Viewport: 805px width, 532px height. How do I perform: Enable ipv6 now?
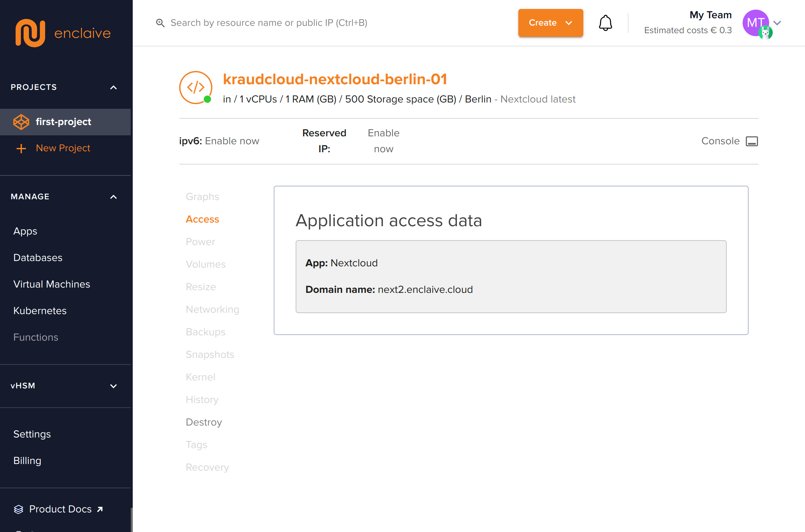[232, 141]
